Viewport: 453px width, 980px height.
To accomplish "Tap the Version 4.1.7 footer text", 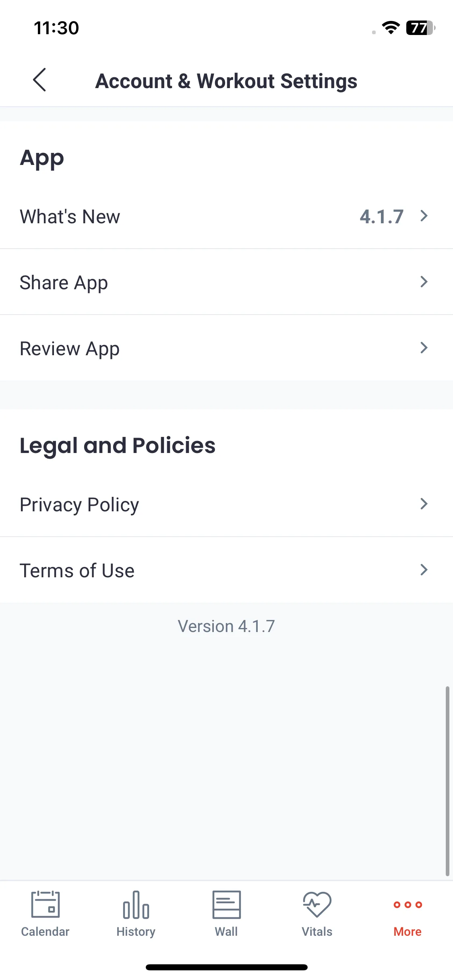I will pos(226,626).
